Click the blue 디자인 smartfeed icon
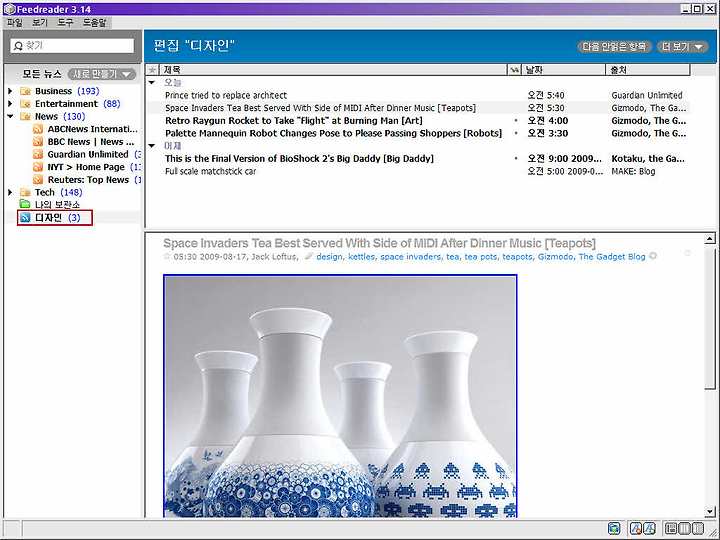Image resolution: width=720 pixels, height=540 pixels. tap(26, 218)
